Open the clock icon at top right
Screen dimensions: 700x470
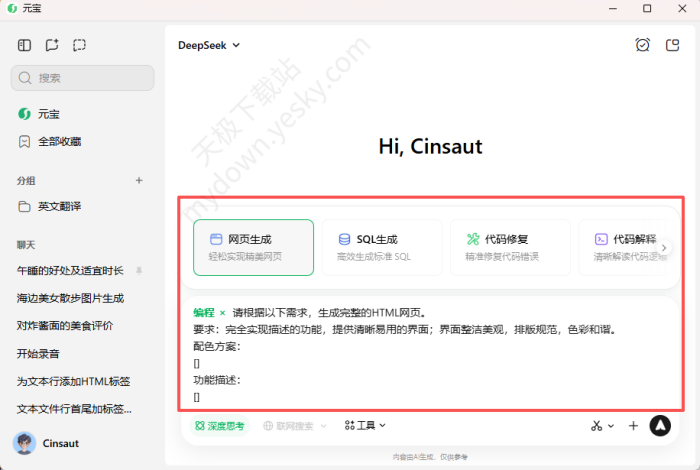[643, 45]
